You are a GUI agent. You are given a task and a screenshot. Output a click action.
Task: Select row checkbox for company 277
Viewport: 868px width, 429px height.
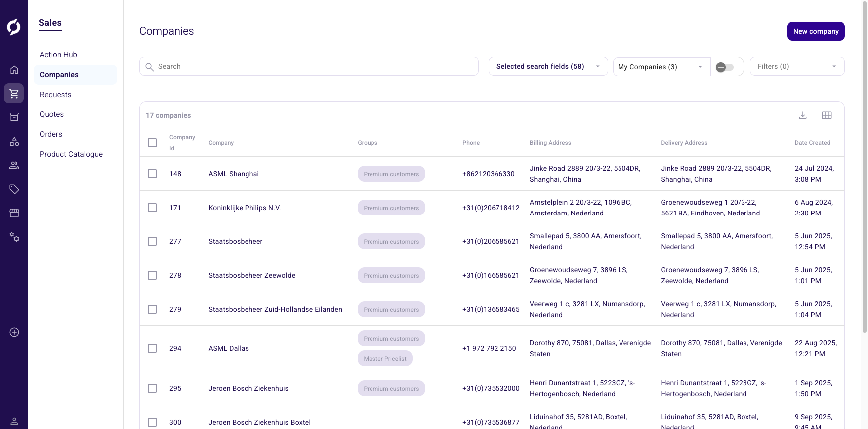[152, 241]
